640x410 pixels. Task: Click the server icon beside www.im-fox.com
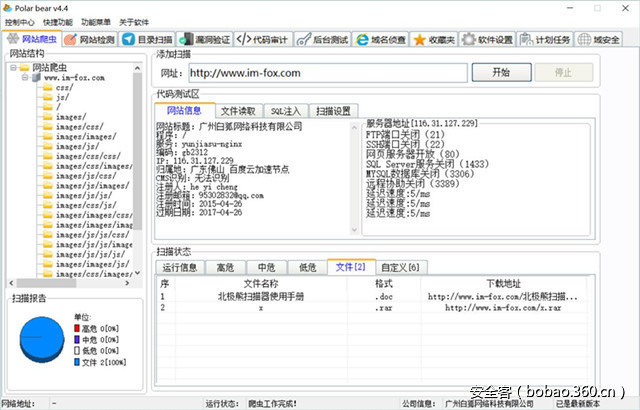coord(37,77)
